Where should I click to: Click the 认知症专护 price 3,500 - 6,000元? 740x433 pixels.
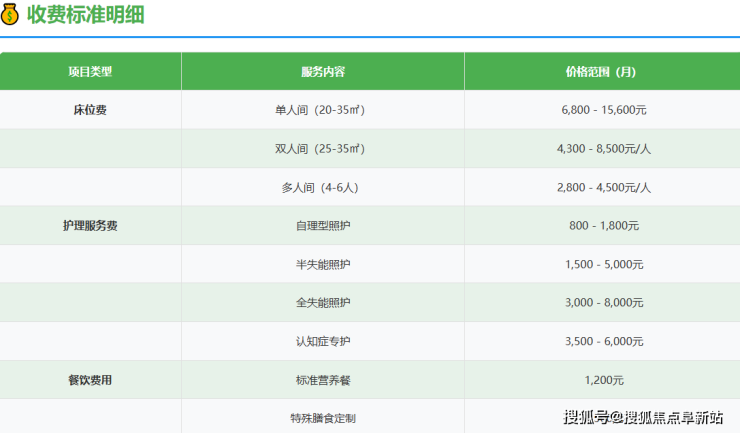(x=603, y=341)
